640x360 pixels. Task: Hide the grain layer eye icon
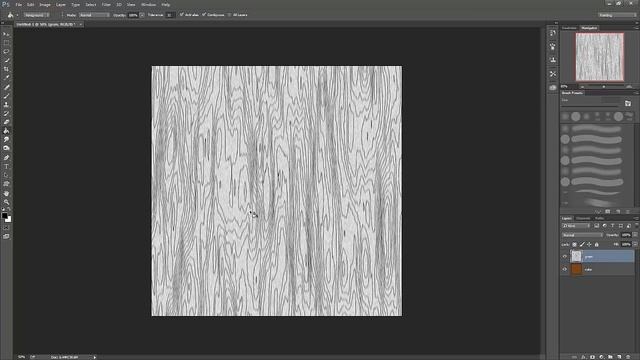pos(565,256)
